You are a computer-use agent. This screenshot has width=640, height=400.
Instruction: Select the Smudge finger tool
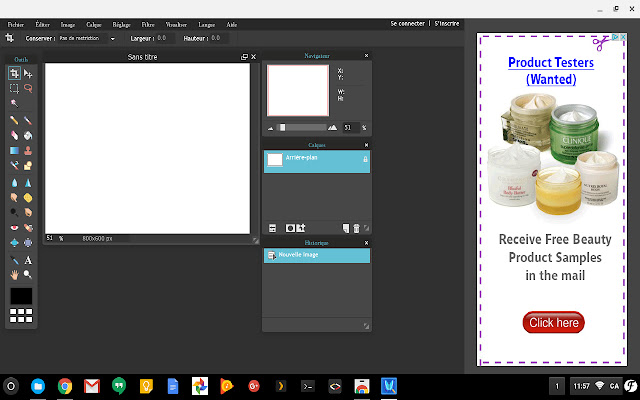14,198
